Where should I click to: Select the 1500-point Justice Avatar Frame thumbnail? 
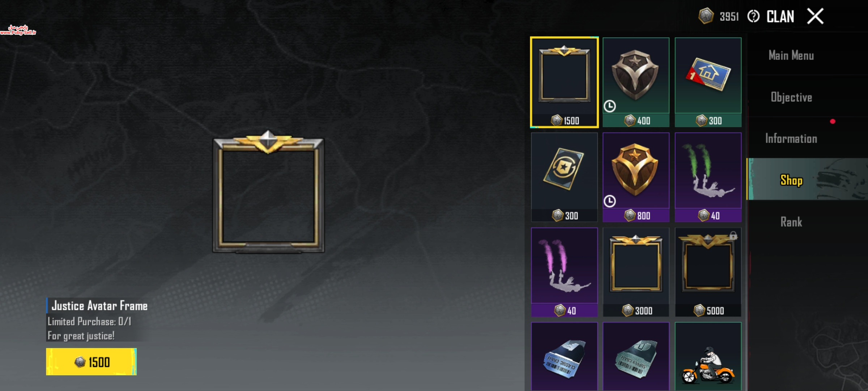(564, 82)
